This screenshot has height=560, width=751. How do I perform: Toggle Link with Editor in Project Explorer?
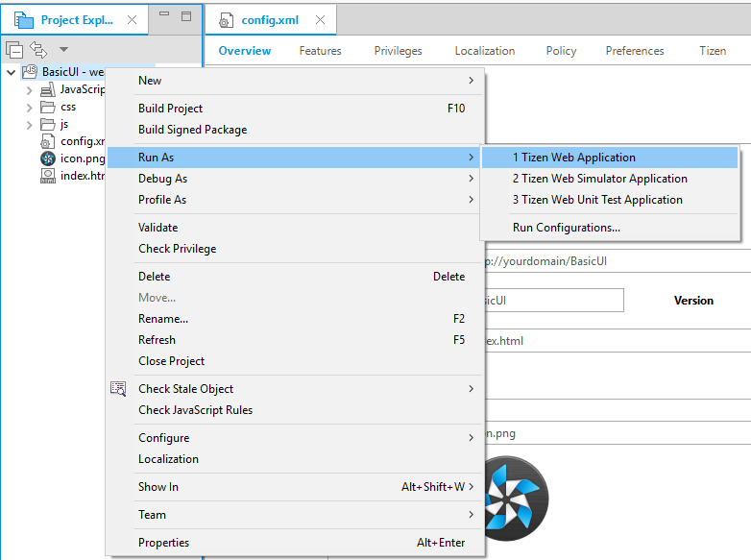click(38, 49)
